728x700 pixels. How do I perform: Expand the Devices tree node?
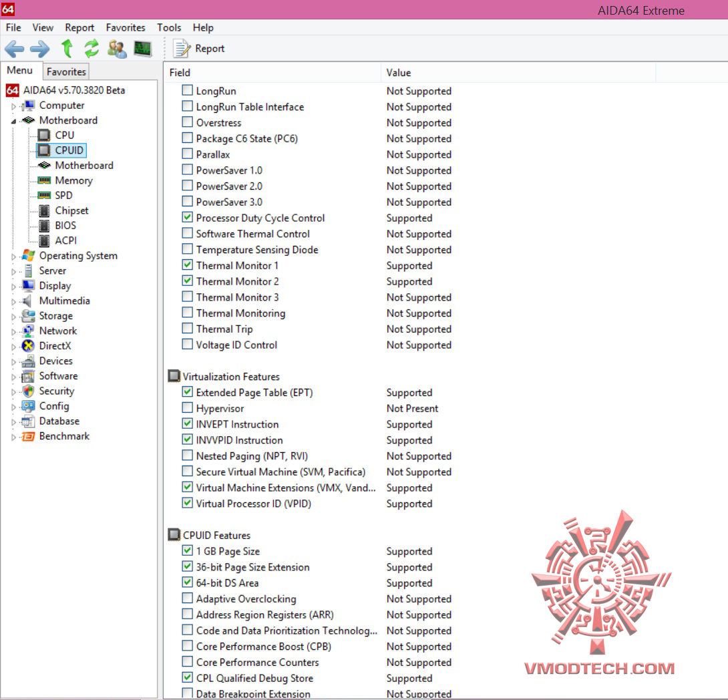[13, 361]
